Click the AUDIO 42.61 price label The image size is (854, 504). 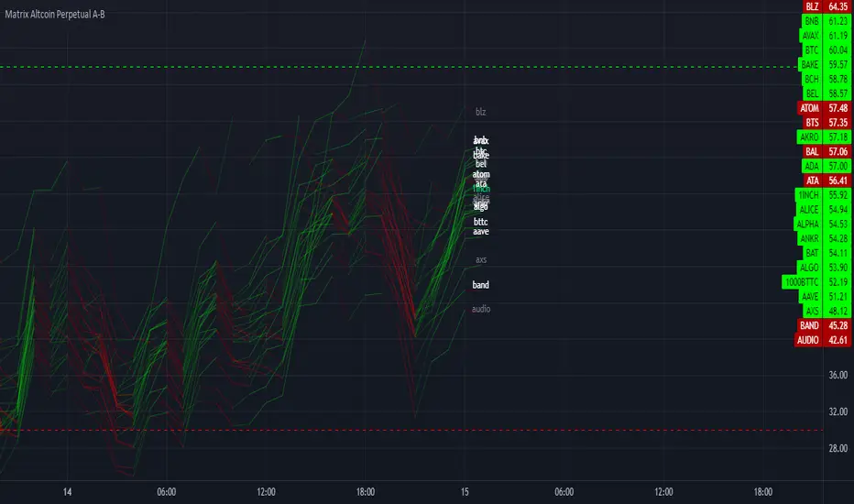tap(823, 340)
